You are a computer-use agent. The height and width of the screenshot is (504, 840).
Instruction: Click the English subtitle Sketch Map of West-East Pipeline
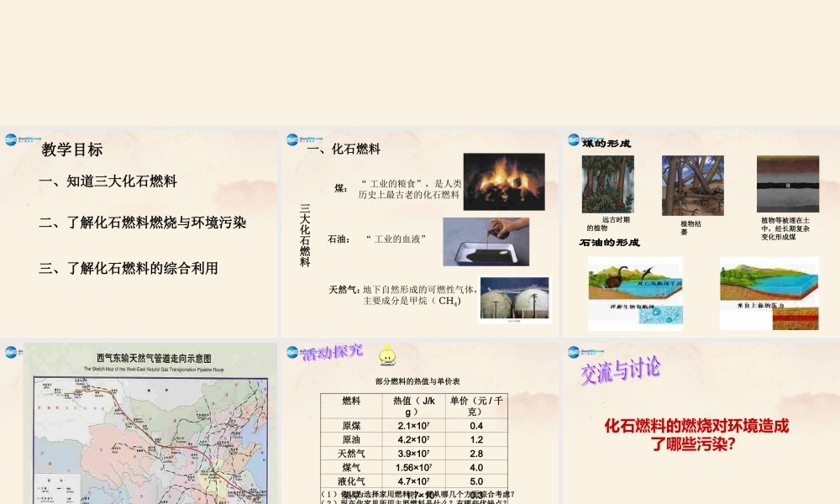coord(154,370)
